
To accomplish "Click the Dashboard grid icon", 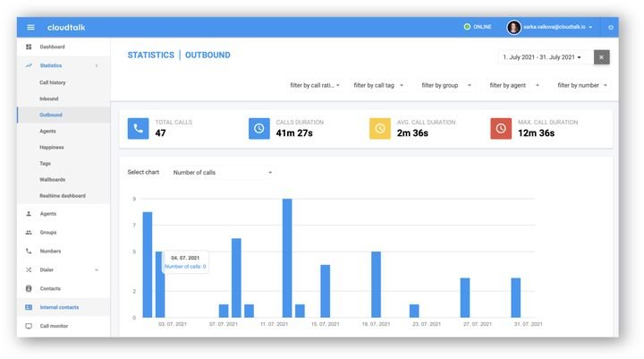I will 29,47.
